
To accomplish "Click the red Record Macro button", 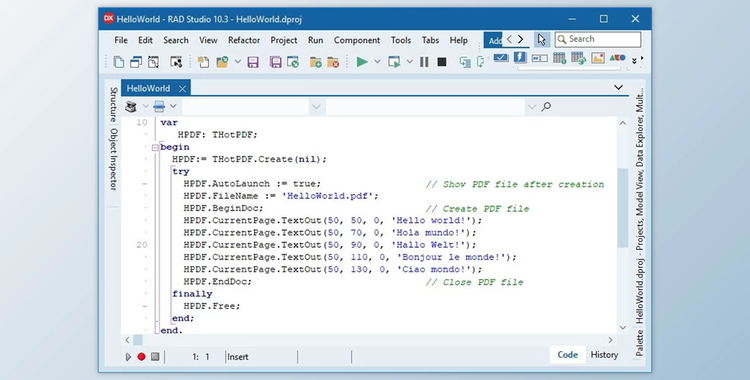I will point(141,357).
